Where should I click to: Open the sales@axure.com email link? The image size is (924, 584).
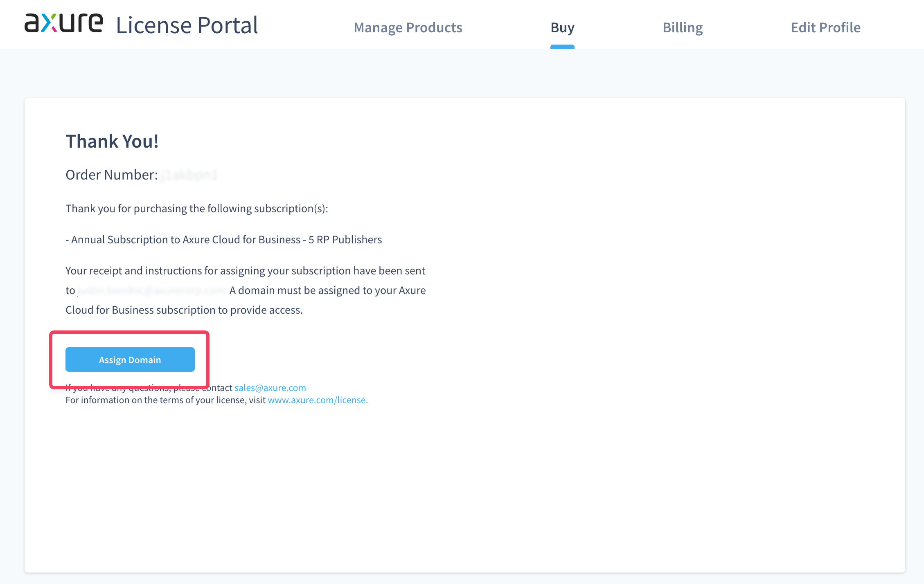coord(270,388)
